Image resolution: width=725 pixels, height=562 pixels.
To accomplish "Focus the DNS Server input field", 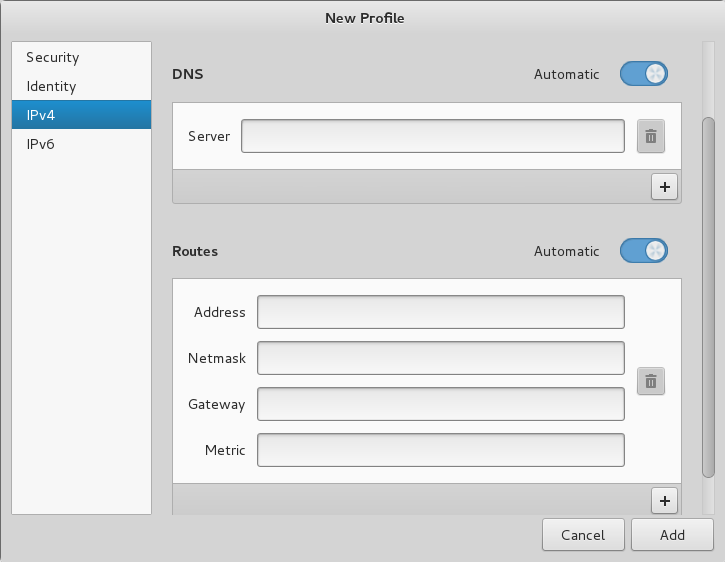I will click(433, 136).
